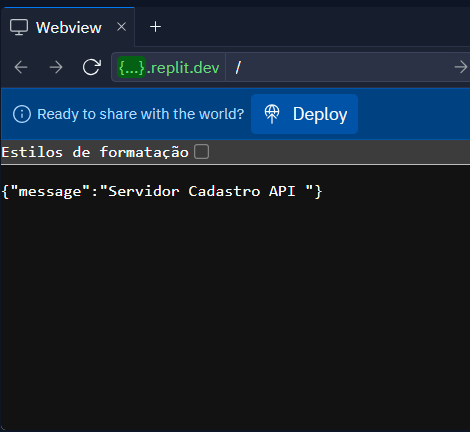
Task: Click the globe rocket icon on Deploy
Action: [x=272, y=114]
